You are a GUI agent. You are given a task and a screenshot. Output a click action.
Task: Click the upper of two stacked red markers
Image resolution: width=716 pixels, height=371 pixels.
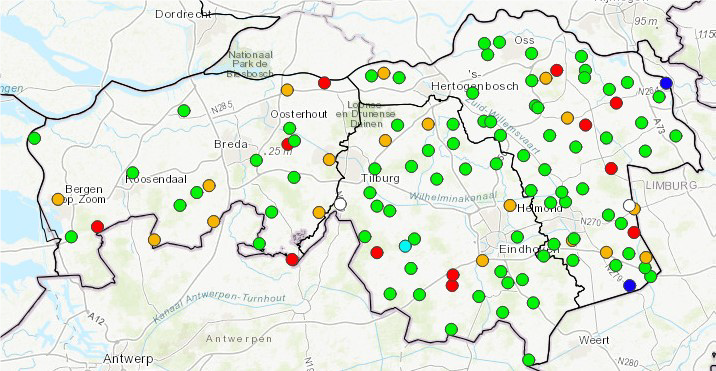[x=453, y=275]
